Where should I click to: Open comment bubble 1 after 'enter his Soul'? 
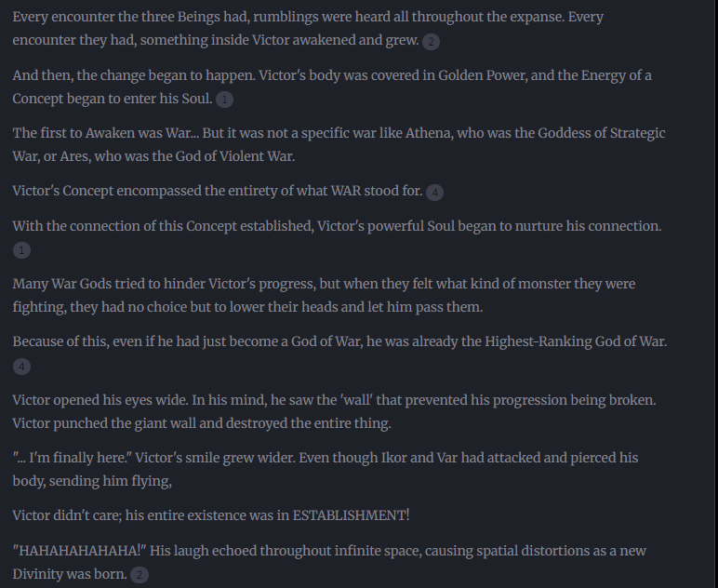click(x=224, y=100)
